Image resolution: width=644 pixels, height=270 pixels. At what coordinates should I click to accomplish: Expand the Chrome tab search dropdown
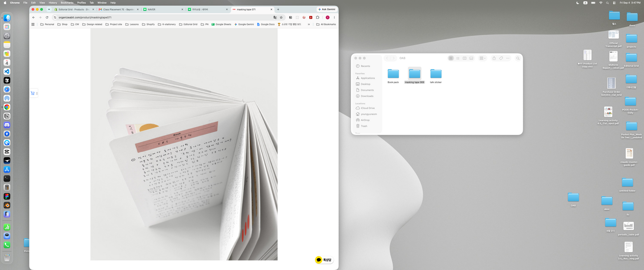pyautogui.click(x=49, y=9)
